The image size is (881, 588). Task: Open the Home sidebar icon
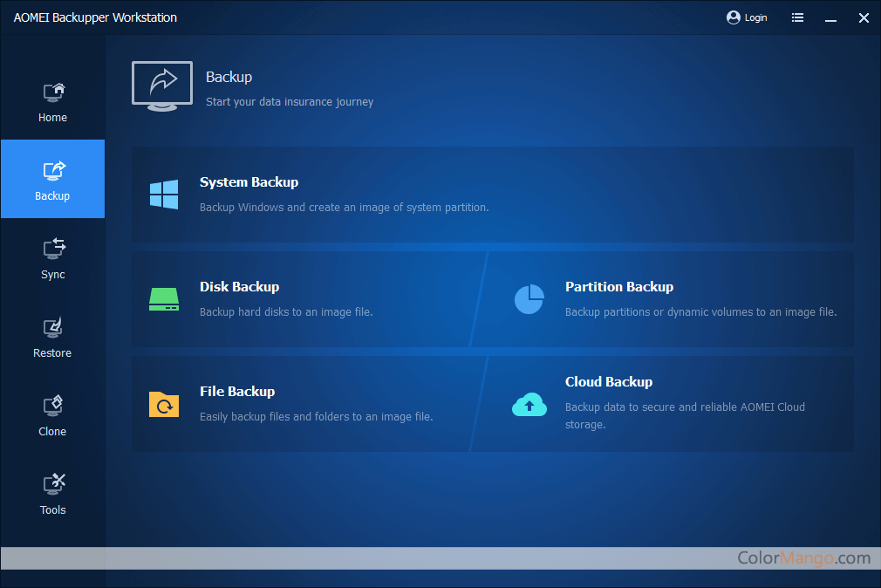click(x=53, y=92)
